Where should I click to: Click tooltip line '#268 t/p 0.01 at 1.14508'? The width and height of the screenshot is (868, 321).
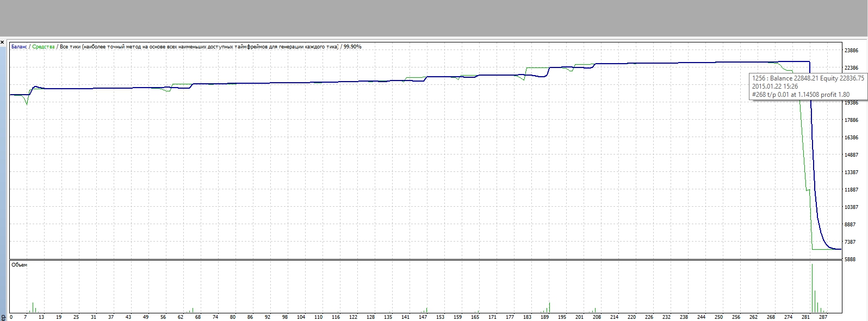coord(786,94)
